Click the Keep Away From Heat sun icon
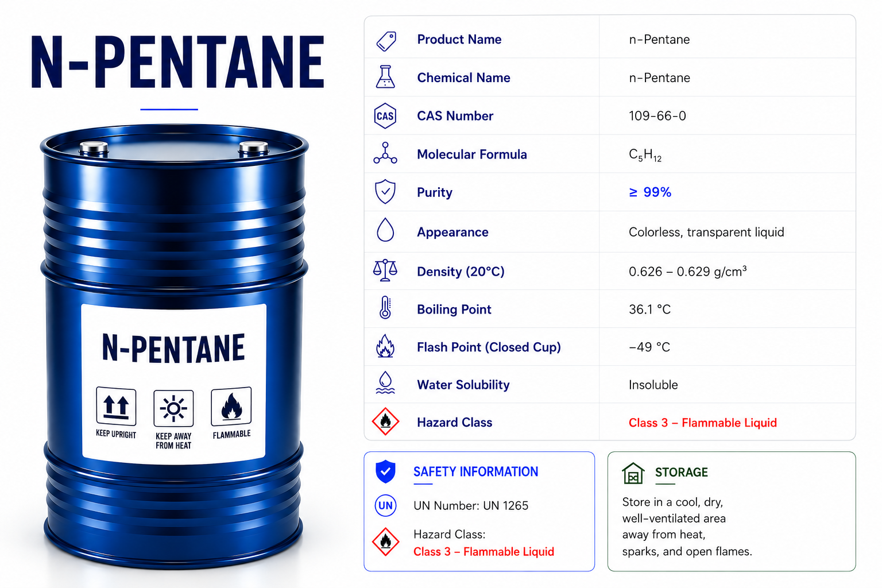Viewport: 882px width, 588px height. point(173,409)
